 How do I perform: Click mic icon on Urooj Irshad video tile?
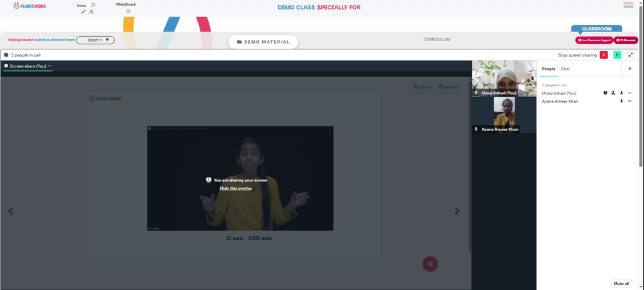coord(476,93)
